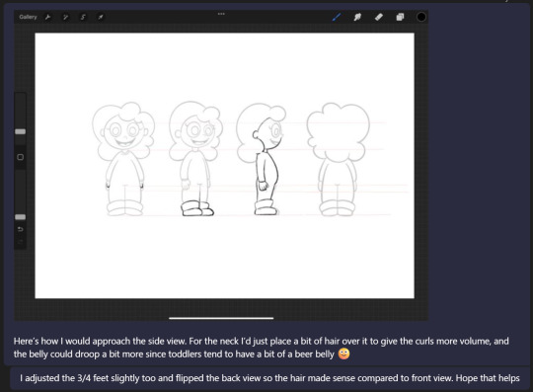Image resolution: width=533 pixels, height=392 pixels.
Task: Tap the home indicator bar below canvas
Action: [x=221, y=318]
